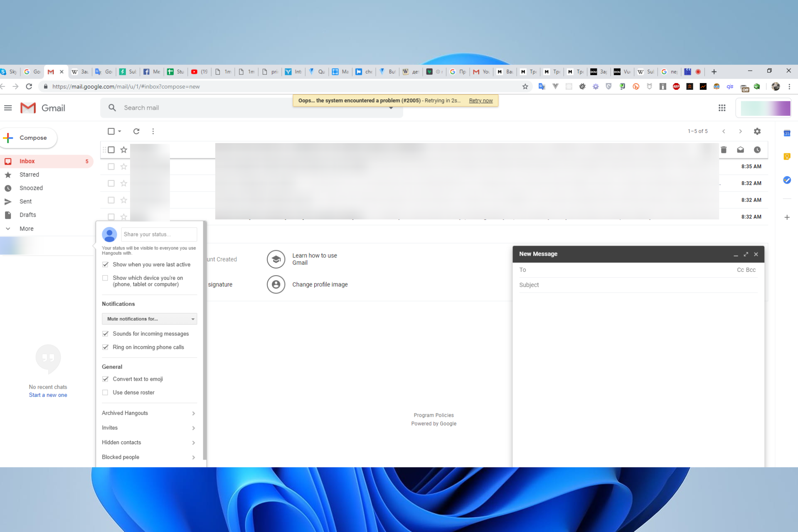Viewport: 798px width, 532px height.
Task: Open a new browser tab
Action: click(714, 72)
